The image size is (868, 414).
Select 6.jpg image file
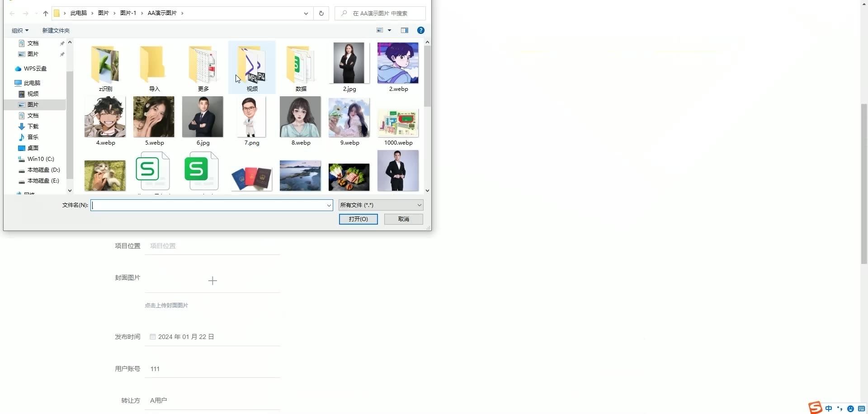point(203,121)
